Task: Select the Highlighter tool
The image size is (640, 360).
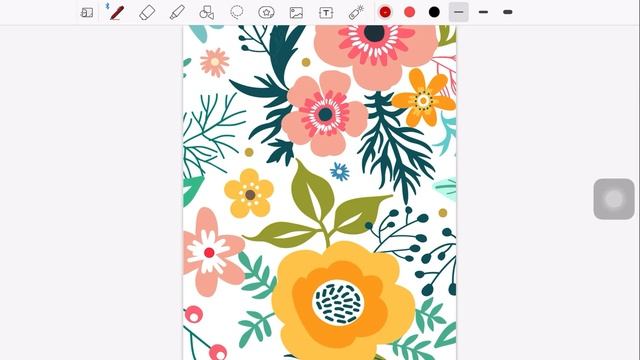Action: [x=177, y=12]
